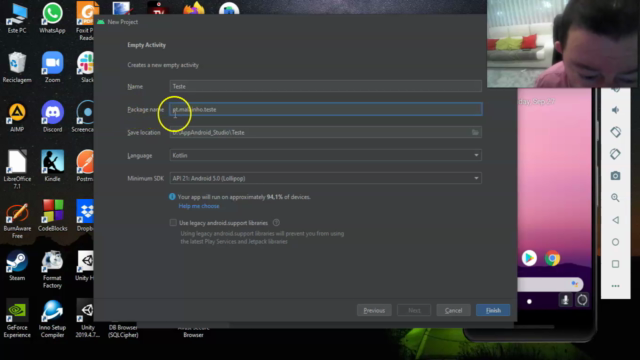This screenshot has width=640, height=360.
Task: Click the Cancel button
Action: 453,311
